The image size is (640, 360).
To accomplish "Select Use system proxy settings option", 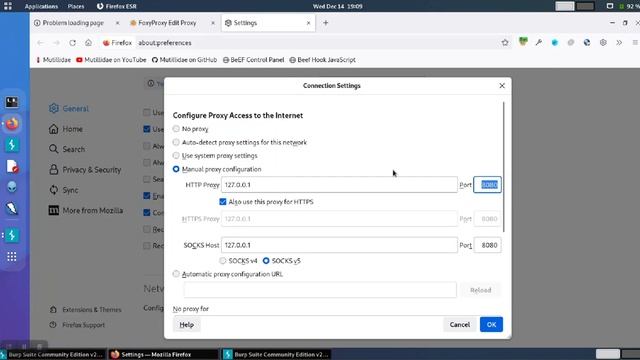I will click(x=176, y=156).
